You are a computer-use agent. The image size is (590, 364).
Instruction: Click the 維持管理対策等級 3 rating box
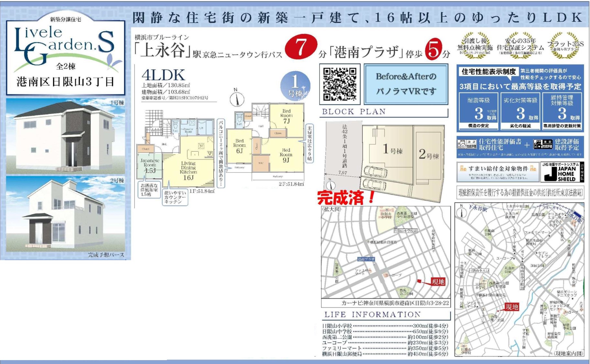(x=562, y=111)
